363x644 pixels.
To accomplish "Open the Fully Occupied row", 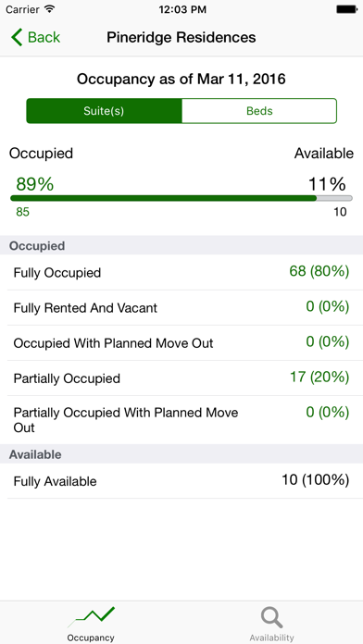I will pos(181,272).
